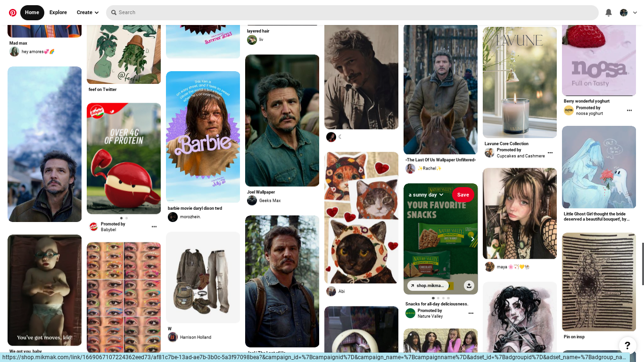Open the horseback Last Of Us pin
Screen dimensions: 644x362
(440, 90)
